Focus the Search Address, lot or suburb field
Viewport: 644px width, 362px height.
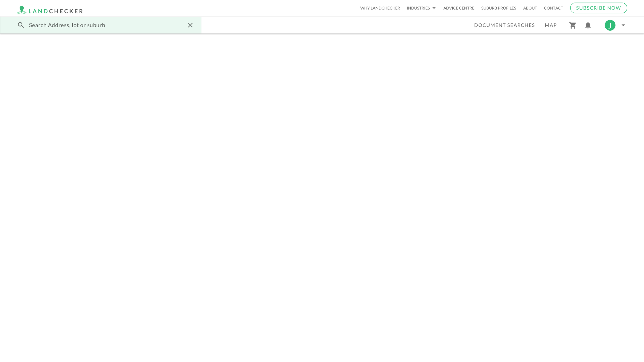(x=103, y=25)
